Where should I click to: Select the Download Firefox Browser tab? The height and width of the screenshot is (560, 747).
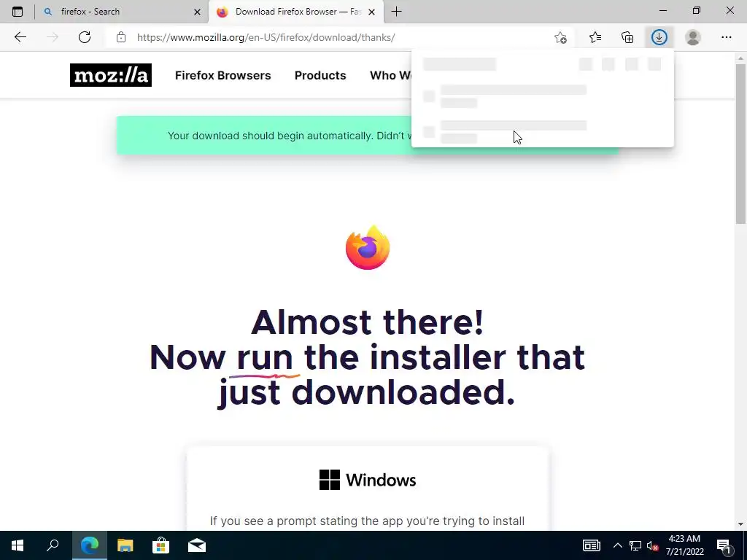(296, 12)
